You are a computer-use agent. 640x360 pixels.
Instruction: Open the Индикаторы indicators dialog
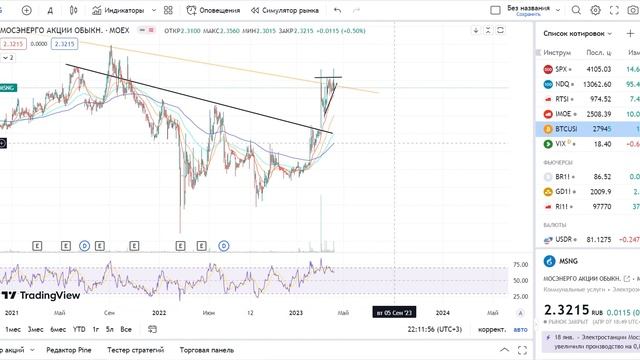(x=119, y=10)
